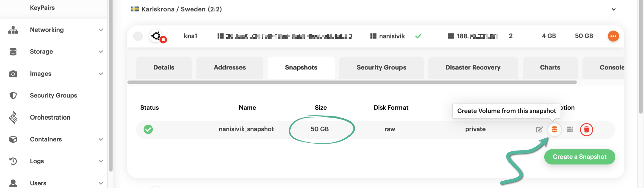This screenshot has width=644, height=188.
Task: Click the Create a Snapshot button
Action: click(x=579, y=157)
